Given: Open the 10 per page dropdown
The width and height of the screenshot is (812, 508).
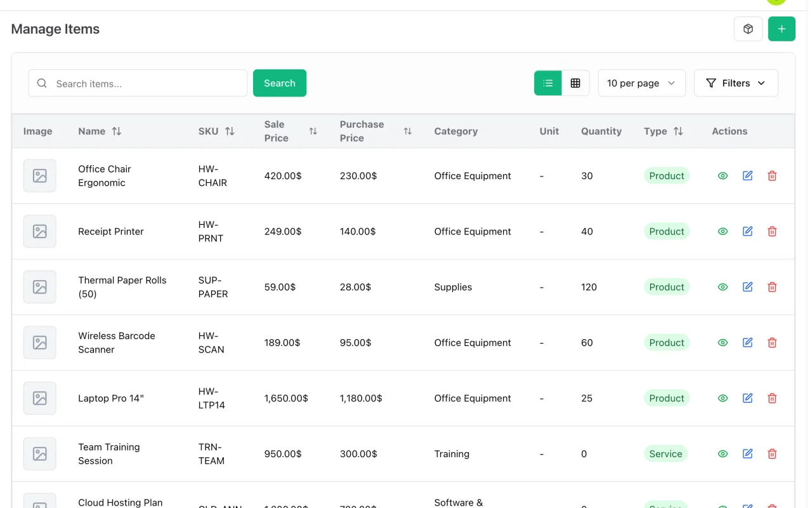Looking at the screenshot, I should point(641,83).
